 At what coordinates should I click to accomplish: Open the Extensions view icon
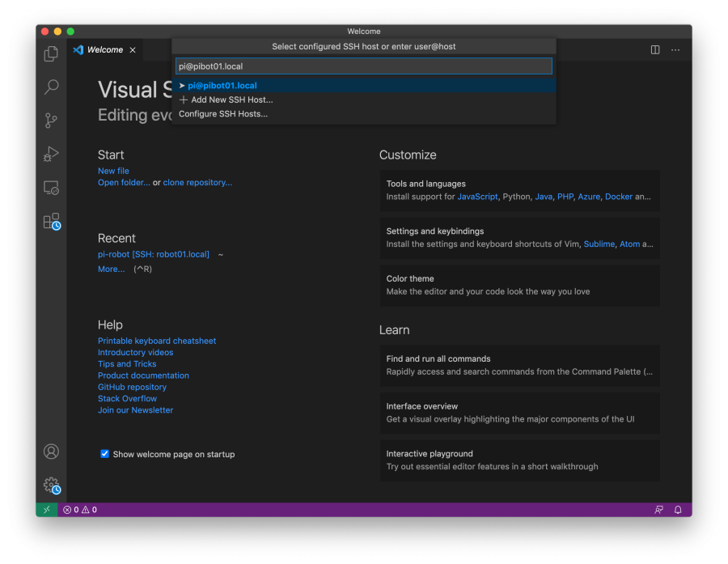(x=52, y=221)
